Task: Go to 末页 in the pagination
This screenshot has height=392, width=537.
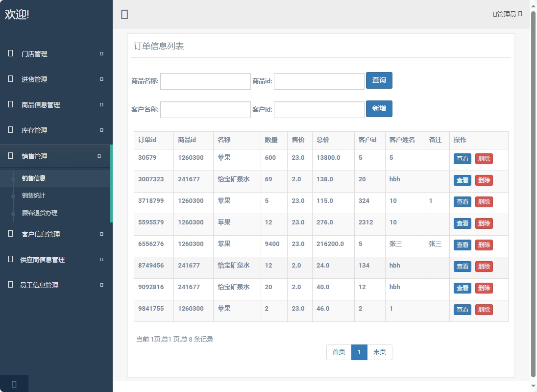Action: click(379, 352)
